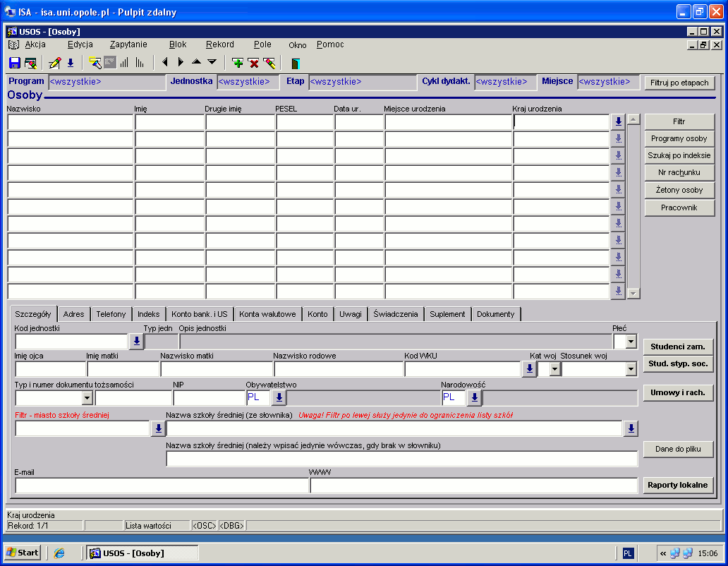Click the greyed execute query icon
The image size is (728, 566).
pyautogui.click(x=109, y=63)
